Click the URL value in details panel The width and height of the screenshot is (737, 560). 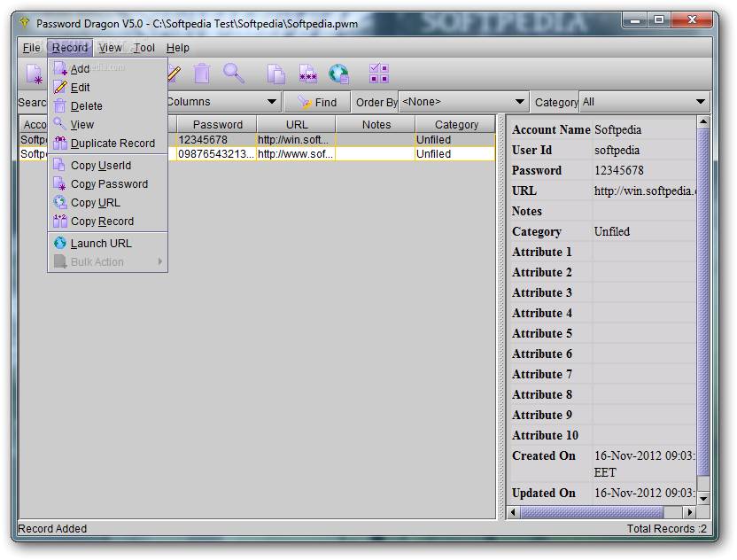pos(645,191)
